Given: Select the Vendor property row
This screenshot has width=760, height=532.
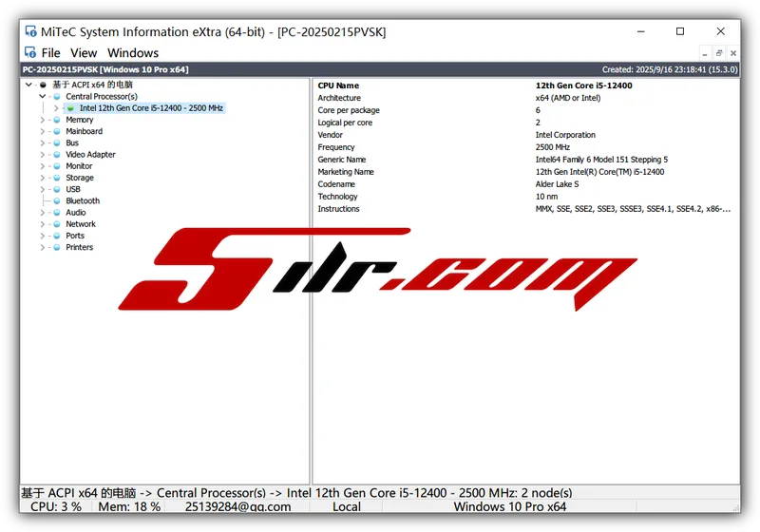Looking at the screenshot, I should click(526, 135).
